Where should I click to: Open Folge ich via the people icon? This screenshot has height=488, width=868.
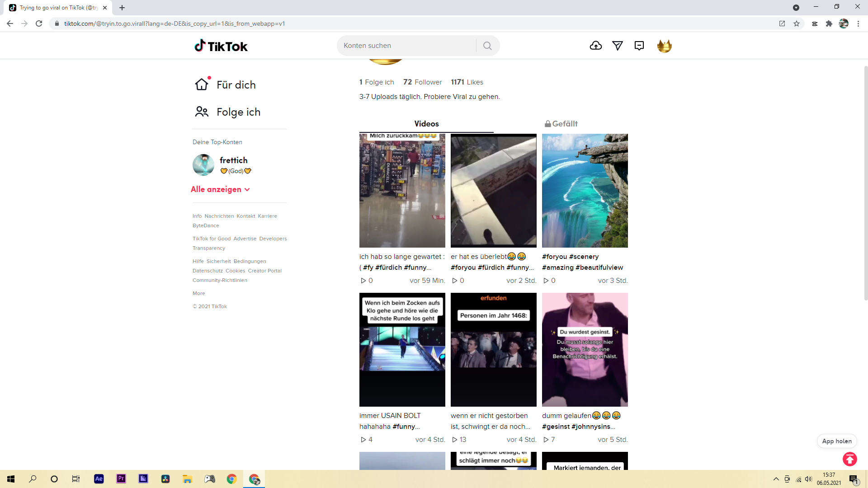tap(202, 112)
